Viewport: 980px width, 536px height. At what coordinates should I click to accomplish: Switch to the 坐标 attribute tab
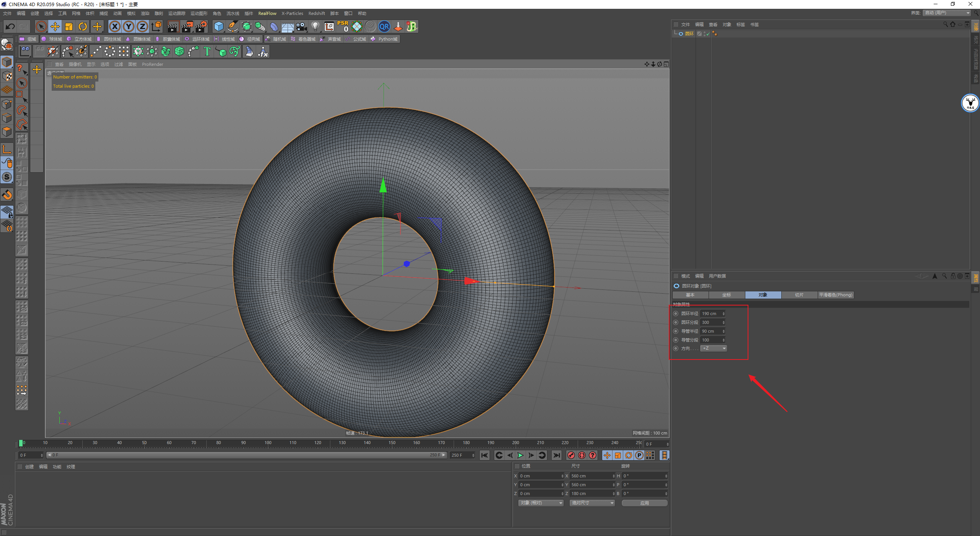pos(727,295)
